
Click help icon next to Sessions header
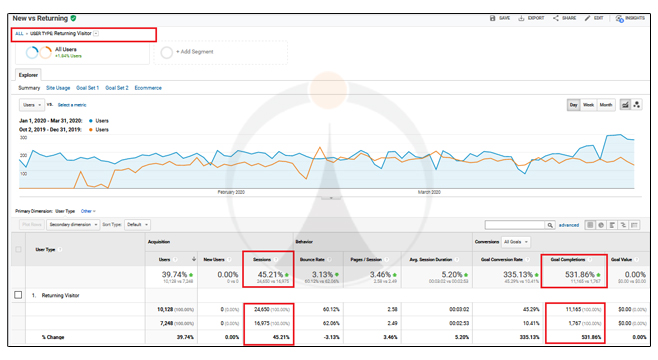pyautogui.click(x=276, y=260)
